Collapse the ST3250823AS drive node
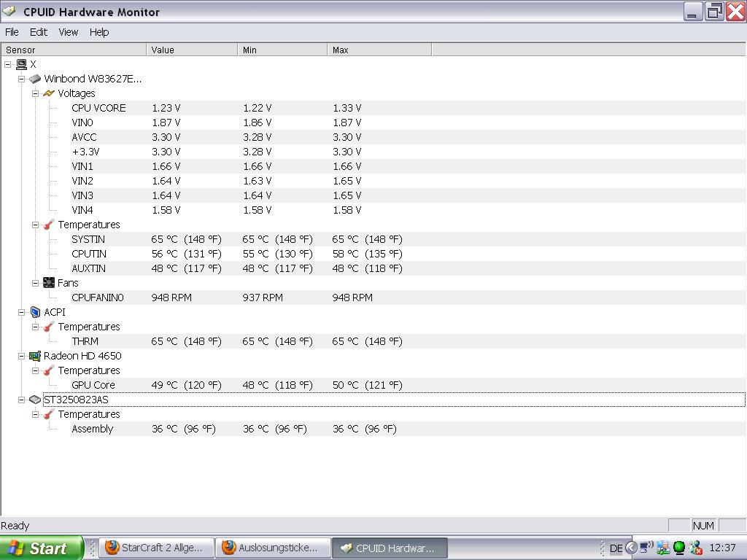The height and width of the screenshot is (560, 747). (x=21, y=400)
